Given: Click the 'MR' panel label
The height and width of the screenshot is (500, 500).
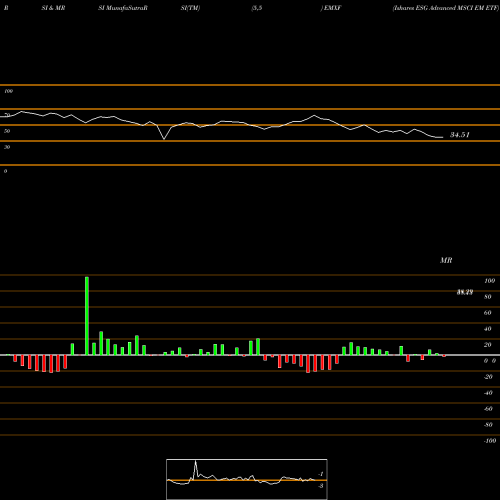Looking at the screenshot, I should coord(446,260).
